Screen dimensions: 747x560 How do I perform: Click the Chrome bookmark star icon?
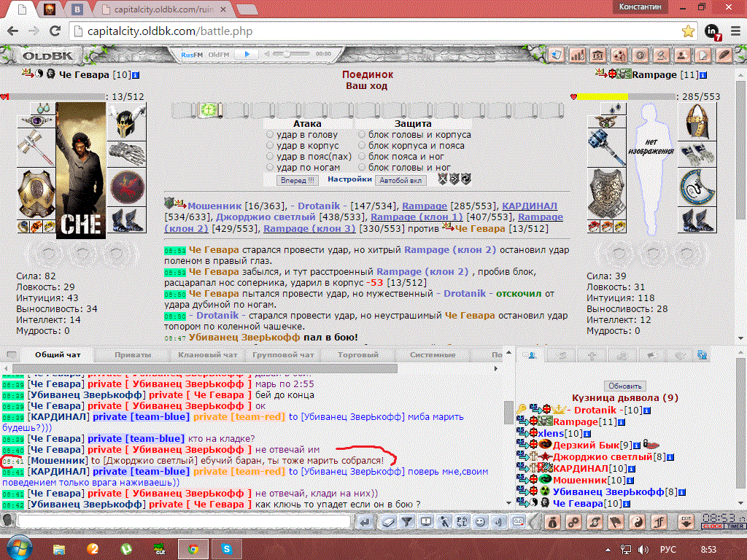coord(688,31)
